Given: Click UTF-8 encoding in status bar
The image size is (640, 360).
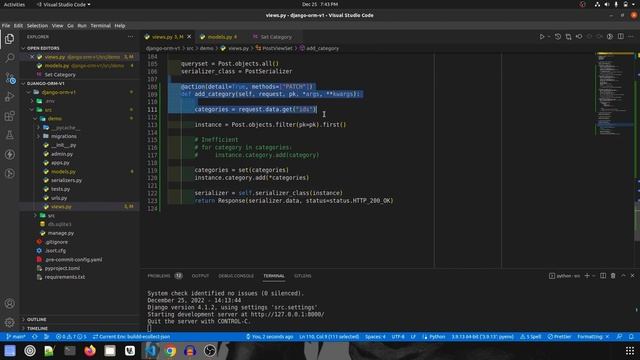Looking at the screenshot, I should click(398, 337).
